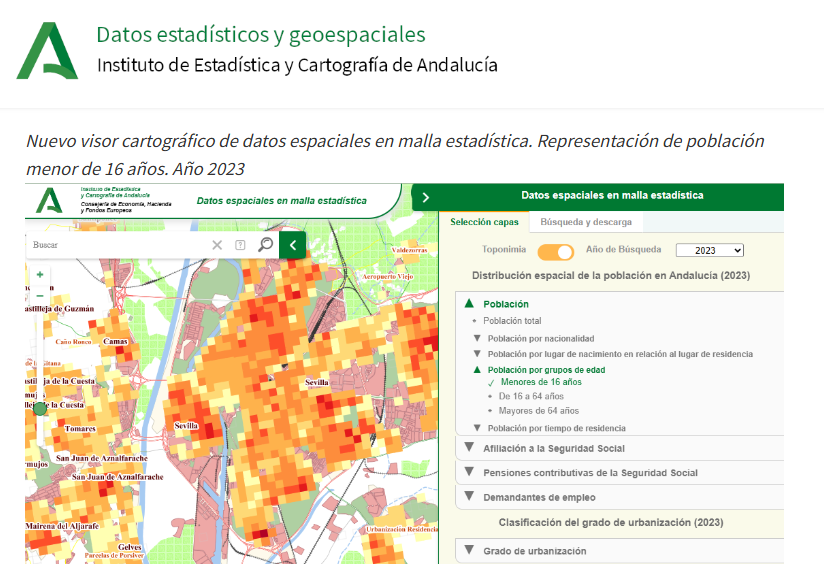Select the Selección capas tab
The height and width of the screenshot is (581, 824).
[x=483, y=221]
